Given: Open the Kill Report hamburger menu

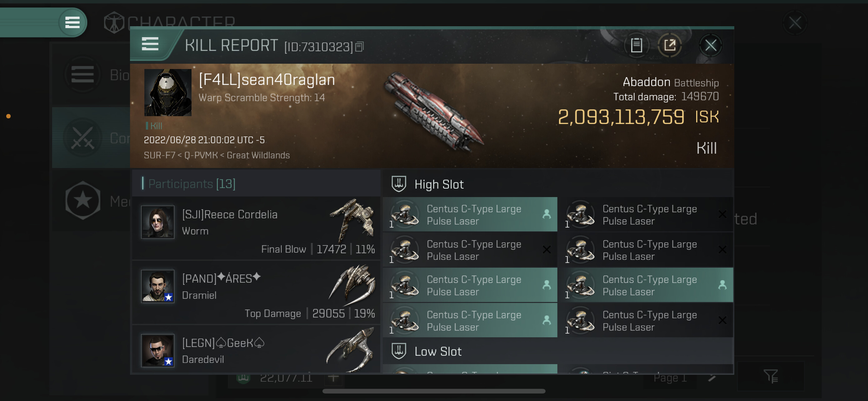Looking at the screenshot, I should pos(150,44).
